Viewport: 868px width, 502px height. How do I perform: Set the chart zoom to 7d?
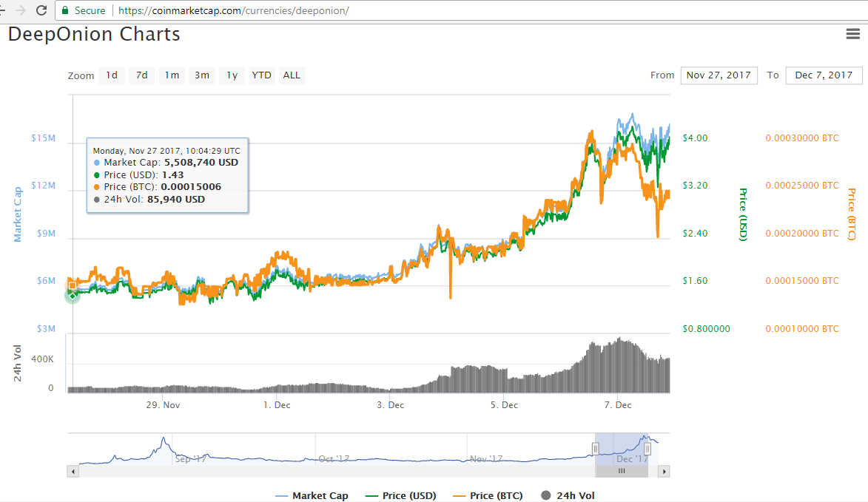click(142, 75)
